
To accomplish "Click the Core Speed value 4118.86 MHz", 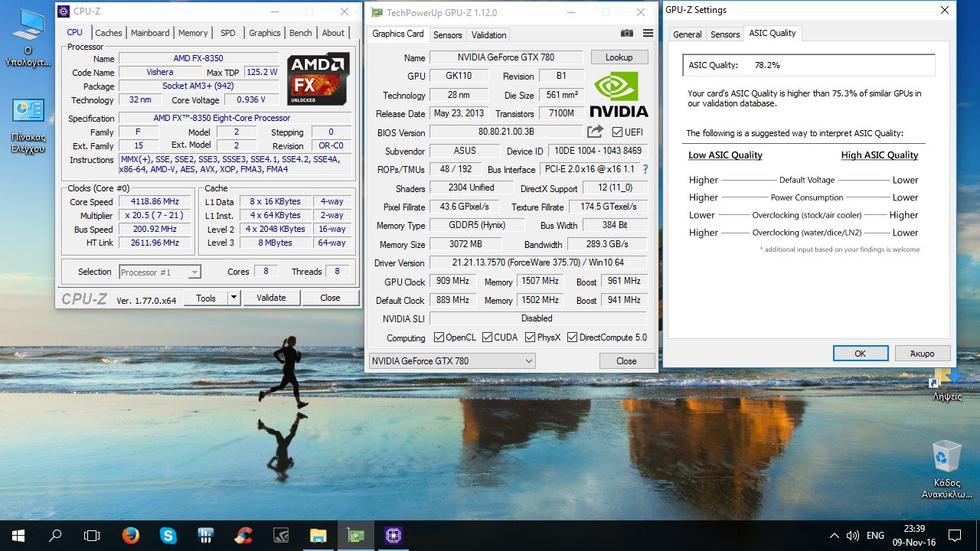I will pos(155,202).
